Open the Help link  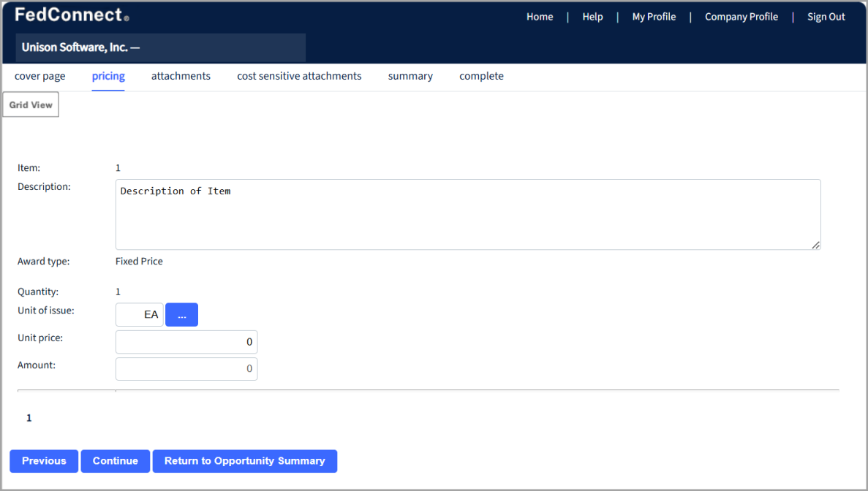592,17
